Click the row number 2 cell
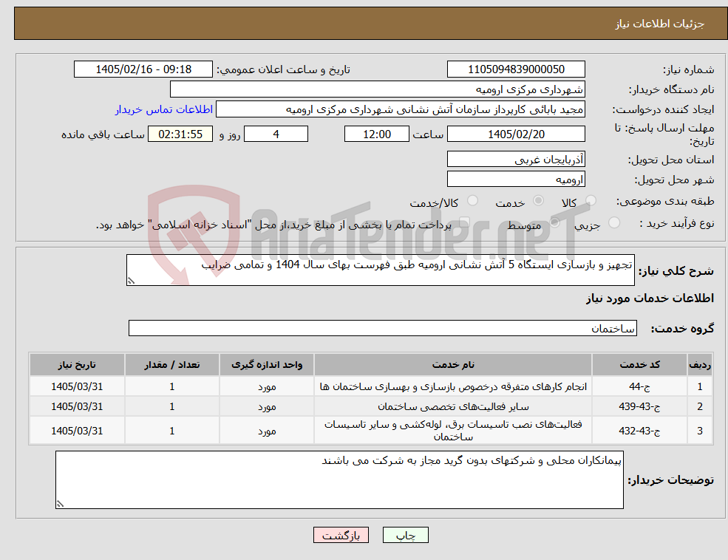728x560 pixels. click(700, 406)
